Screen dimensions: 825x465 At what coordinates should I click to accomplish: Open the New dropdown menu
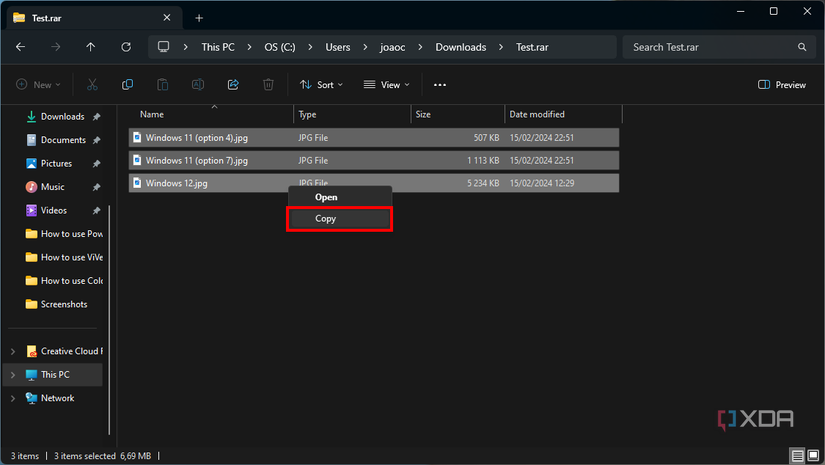click(x=38, y=85)
